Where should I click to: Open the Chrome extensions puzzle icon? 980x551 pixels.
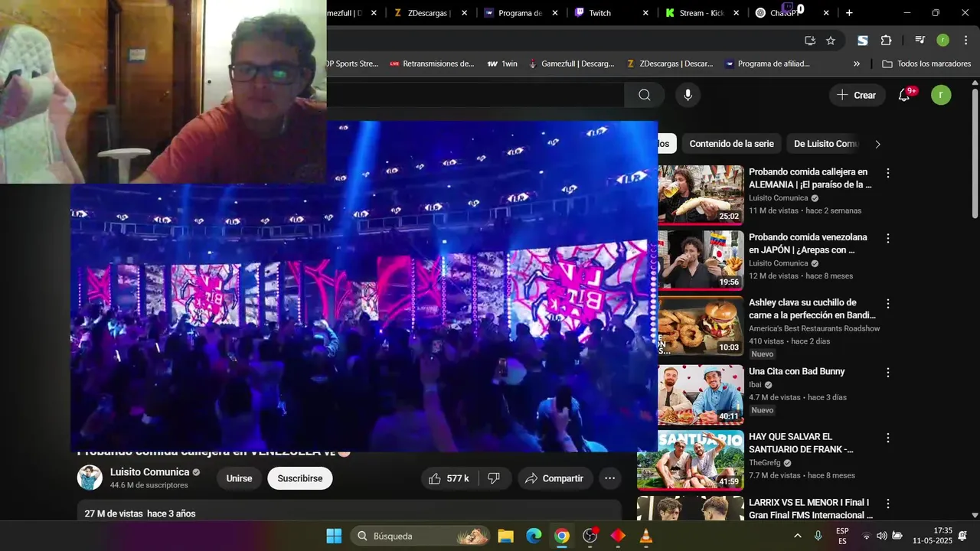click(886, 41)
